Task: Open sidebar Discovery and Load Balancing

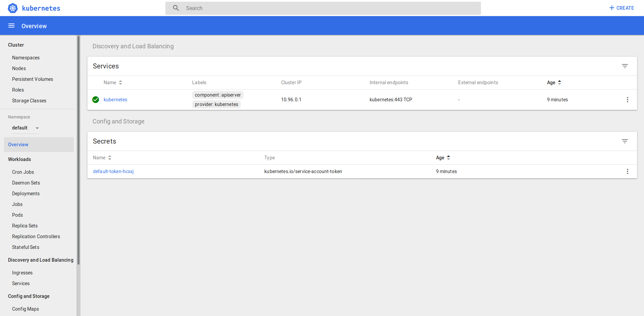Action: coord(41,260)
